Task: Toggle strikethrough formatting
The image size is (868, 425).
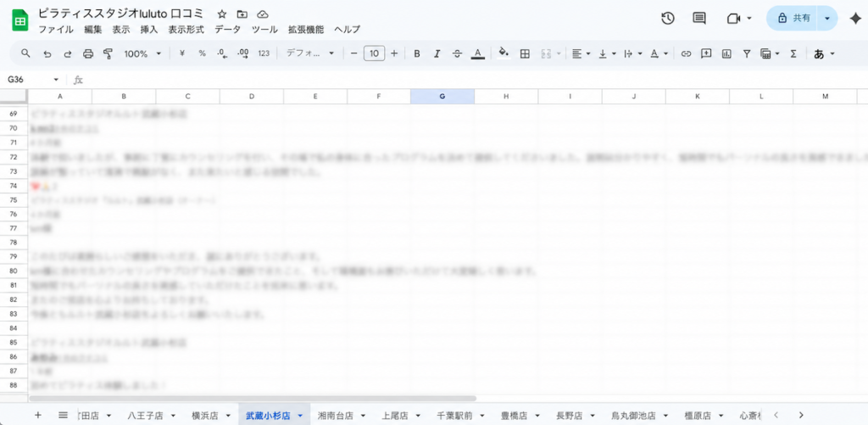Action: (458, 53)
